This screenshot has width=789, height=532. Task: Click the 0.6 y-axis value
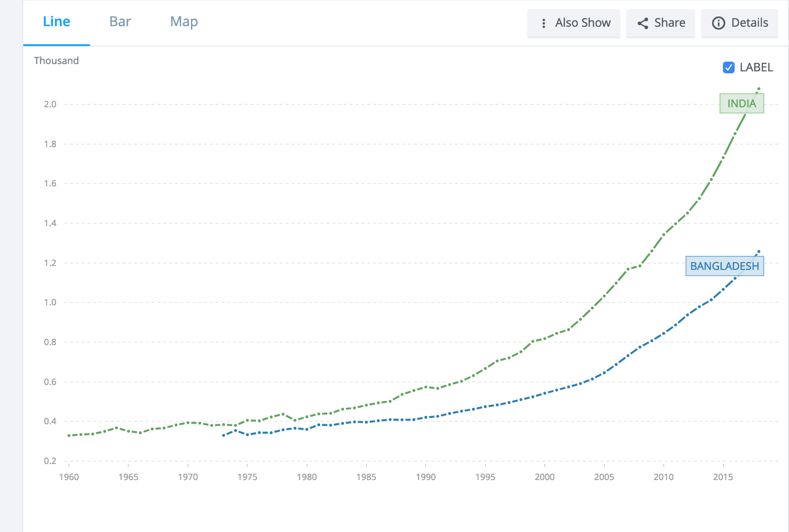click(50, 382)
